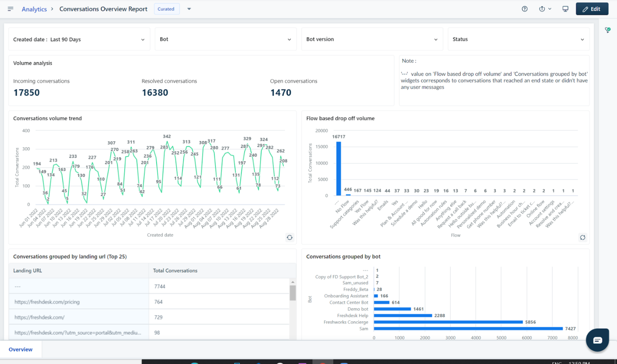Viewport: 617px width, 364px height.
Task: Select the Overview tab
Action: pyautogui.click(x=21, y=350)
